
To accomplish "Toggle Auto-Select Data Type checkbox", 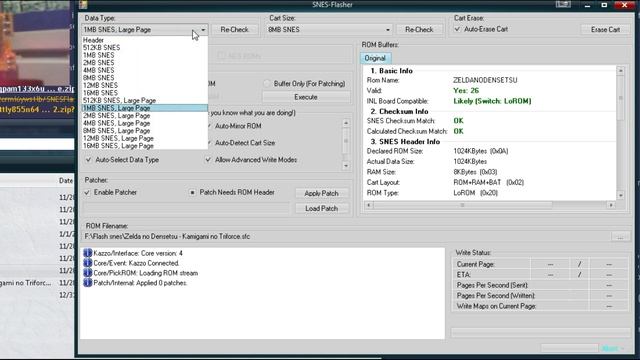I will point(89,160).
